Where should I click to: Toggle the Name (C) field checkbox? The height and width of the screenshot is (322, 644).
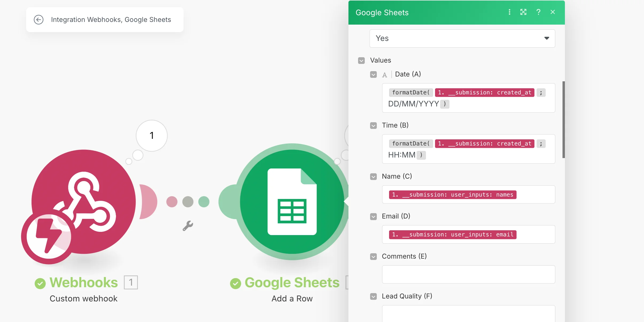tap(373, 177)
